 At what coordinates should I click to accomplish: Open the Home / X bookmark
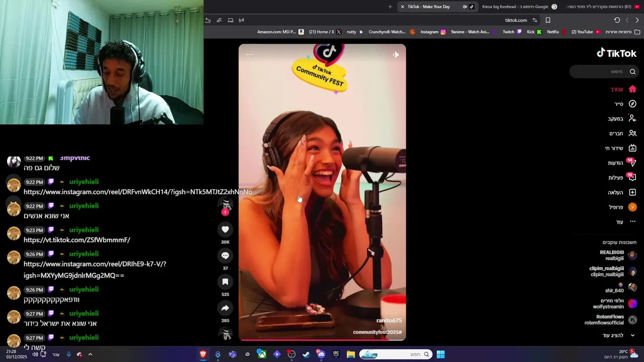325,32
